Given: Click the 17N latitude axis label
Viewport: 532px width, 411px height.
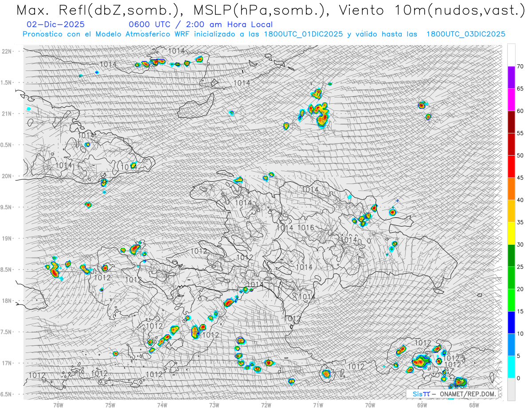Looking at the screenshot, I should [8, 363].
